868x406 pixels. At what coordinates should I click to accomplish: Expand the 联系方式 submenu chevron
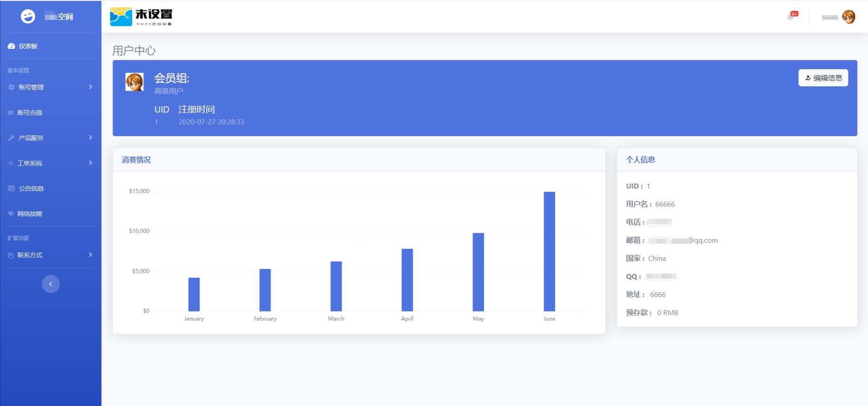coord(90,255)
